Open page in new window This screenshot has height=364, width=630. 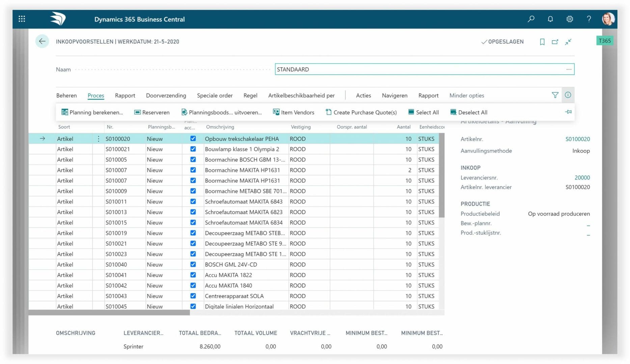555,42
